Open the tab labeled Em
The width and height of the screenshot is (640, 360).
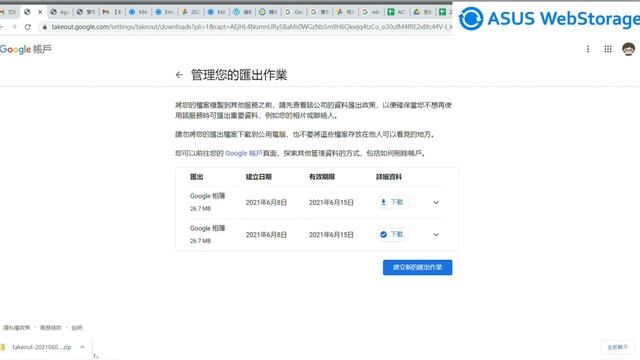(164, 12)
